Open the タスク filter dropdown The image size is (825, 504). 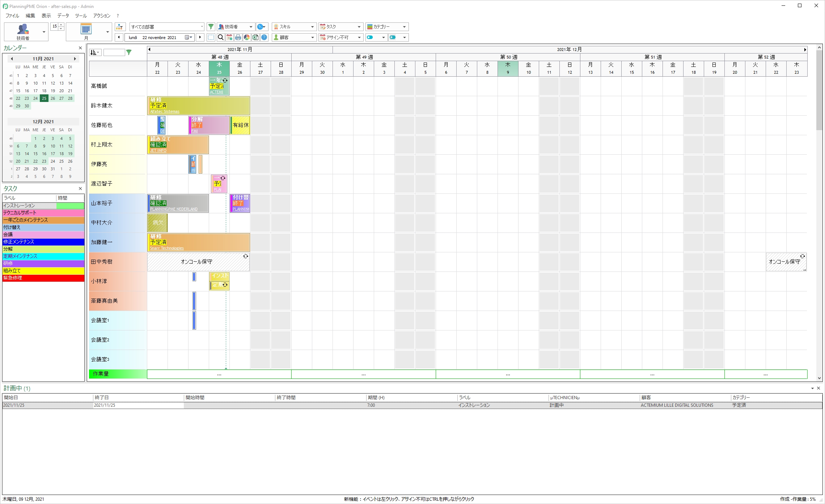[x=341, y=27]
